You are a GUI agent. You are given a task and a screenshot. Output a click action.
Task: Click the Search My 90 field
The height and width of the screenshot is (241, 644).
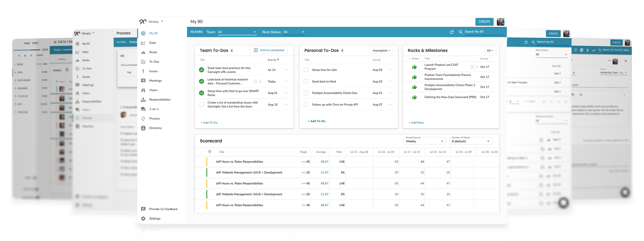click(483, 32)
